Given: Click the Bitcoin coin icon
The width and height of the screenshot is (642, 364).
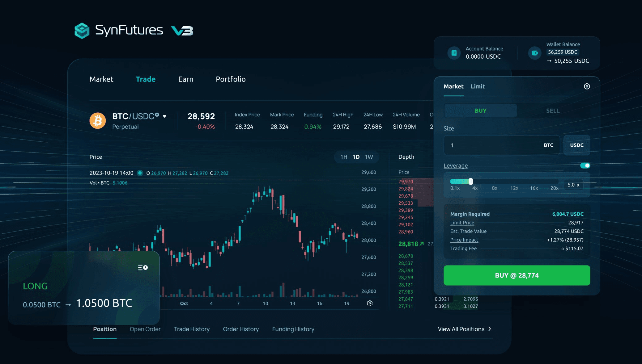Looking at the screenshot, I should point(98,120).
